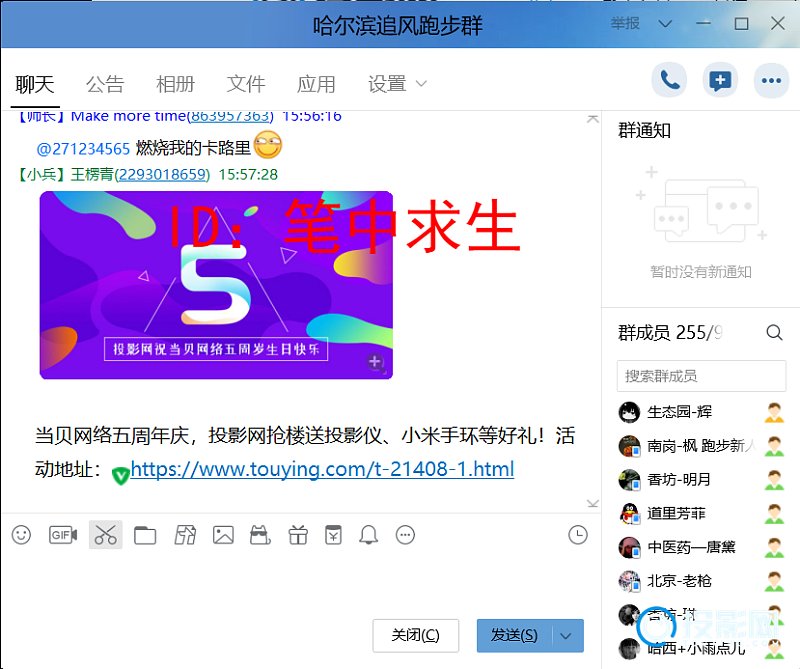The width and height of the screenshot is (800, 669).
Task: Click the 搜索群成员 search field
Action: (700, 376)
